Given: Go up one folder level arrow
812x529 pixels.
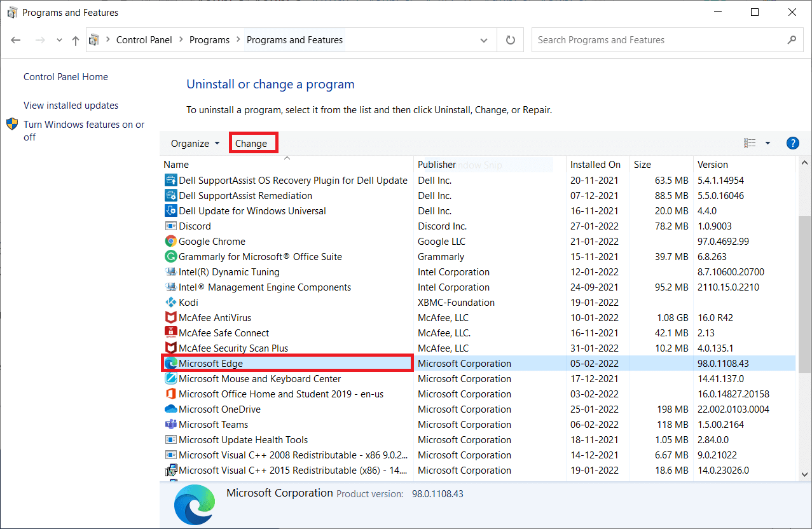Looking at the screenshot, I should 76,40.
